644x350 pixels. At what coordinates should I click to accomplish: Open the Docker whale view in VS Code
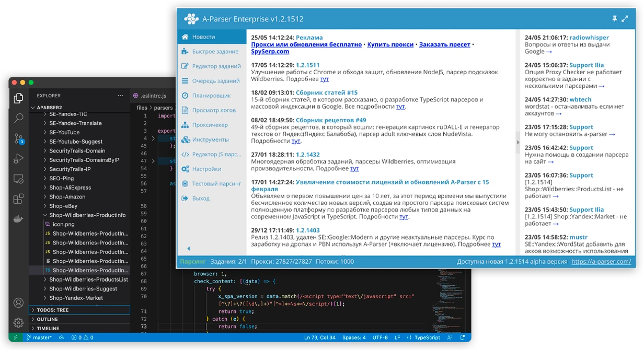click(x=18, y=219)
